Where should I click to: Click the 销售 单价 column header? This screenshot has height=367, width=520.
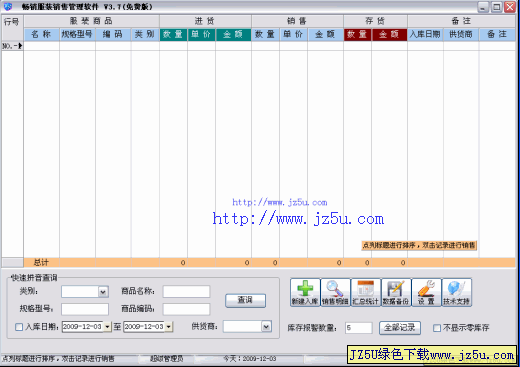293,34
